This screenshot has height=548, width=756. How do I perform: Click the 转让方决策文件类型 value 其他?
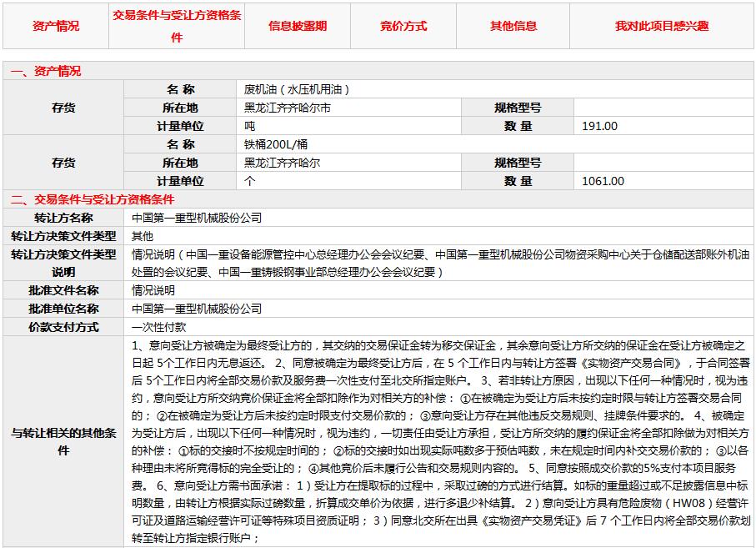(x=143, y=236)
